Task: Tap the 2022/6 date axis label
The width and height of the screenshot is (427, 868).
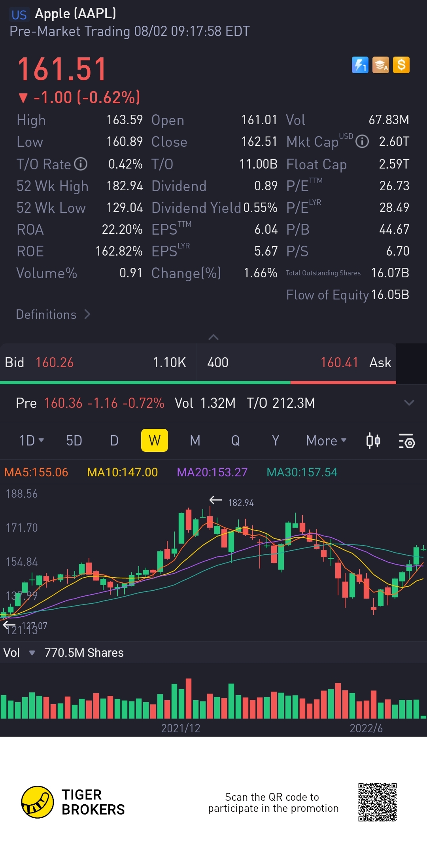Action: coord(366,728)
